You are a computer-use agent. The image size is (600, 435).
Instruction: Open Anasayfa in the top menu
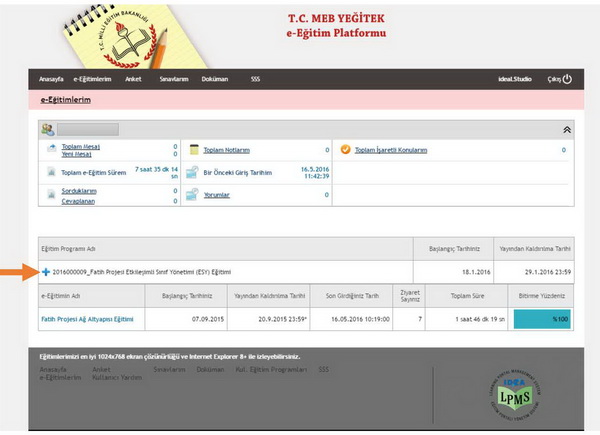point(51,79)
